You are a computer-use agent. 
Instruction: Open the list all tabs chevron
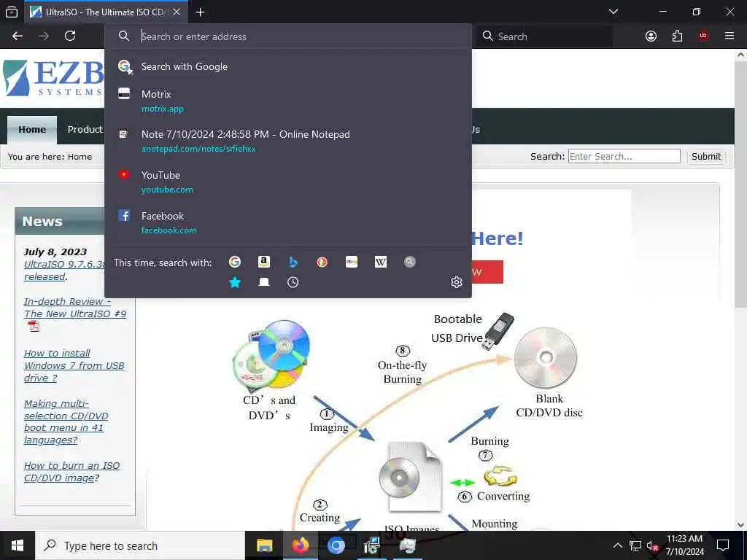614,12
